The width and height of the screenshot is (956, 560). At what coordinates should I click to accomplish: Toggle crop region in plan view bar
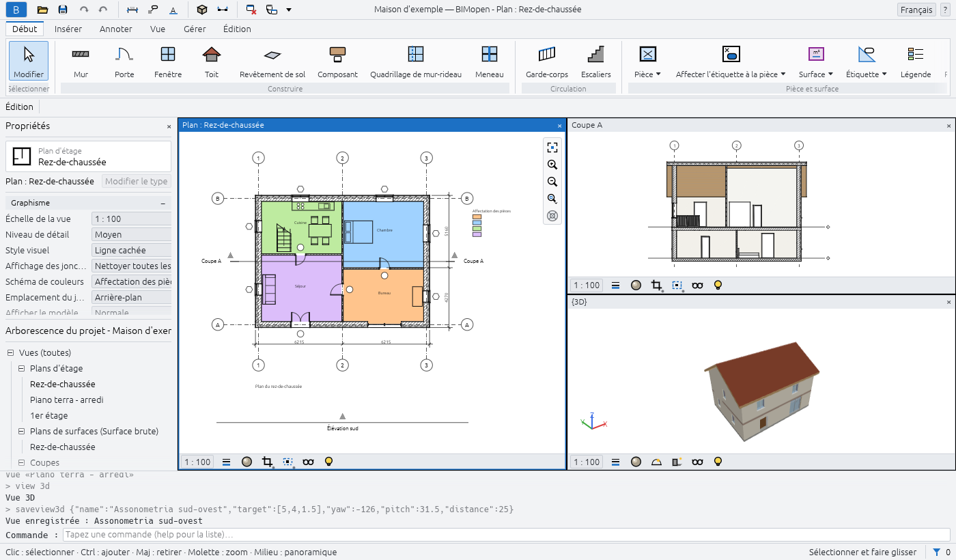(268, 462)
